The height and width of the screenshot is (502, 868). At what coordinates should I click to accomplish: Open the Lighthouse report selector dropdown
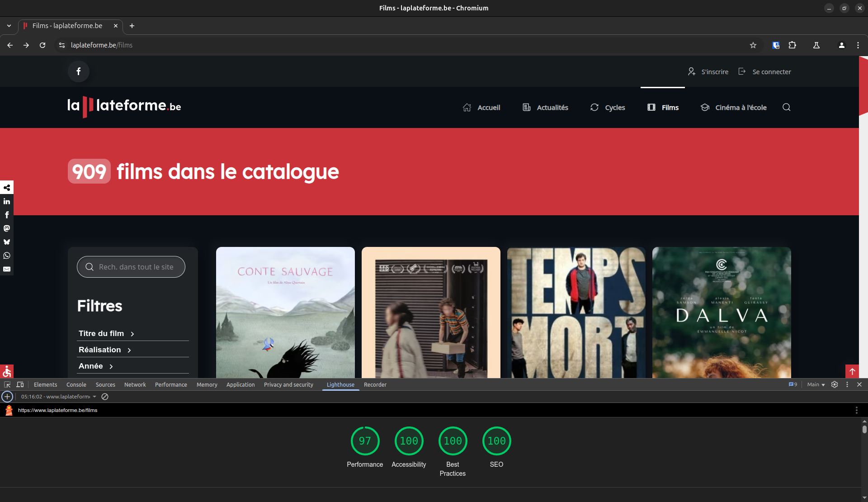point(59,397)
